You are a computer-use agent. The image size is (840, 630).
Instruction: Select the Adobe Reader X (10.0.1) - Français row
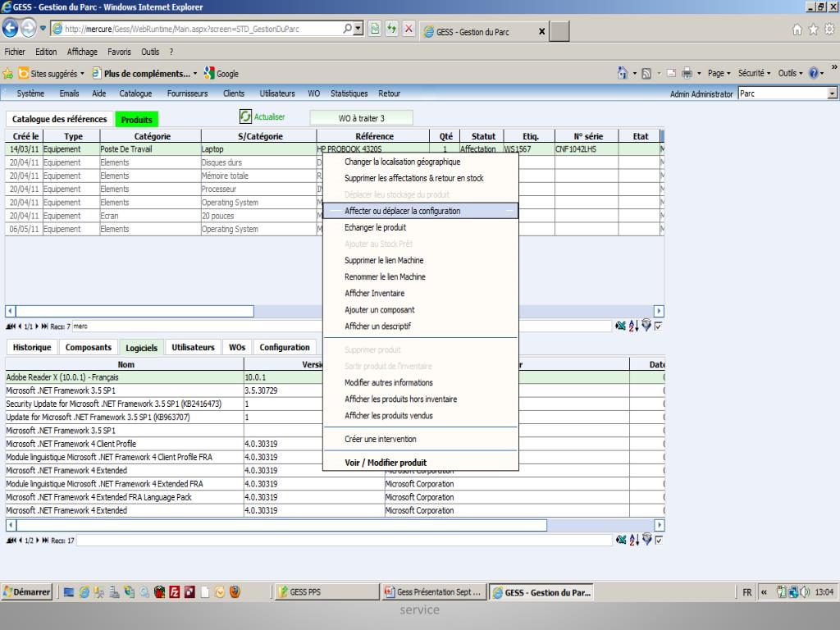[335, 377]
